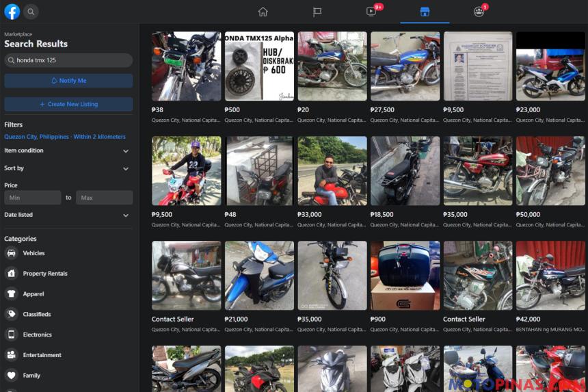Click the Entertainment category icon
Screen dimensions: 588x392
[11, 355]
